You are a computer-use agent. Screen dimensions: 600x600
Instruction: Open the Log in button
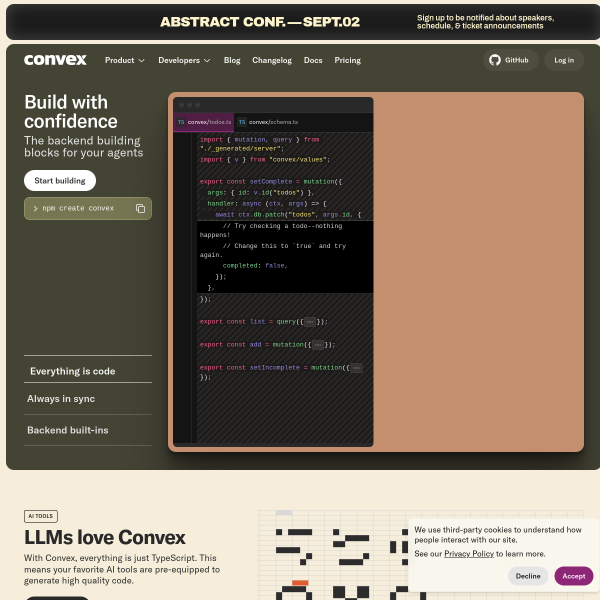tap(564, 60)
